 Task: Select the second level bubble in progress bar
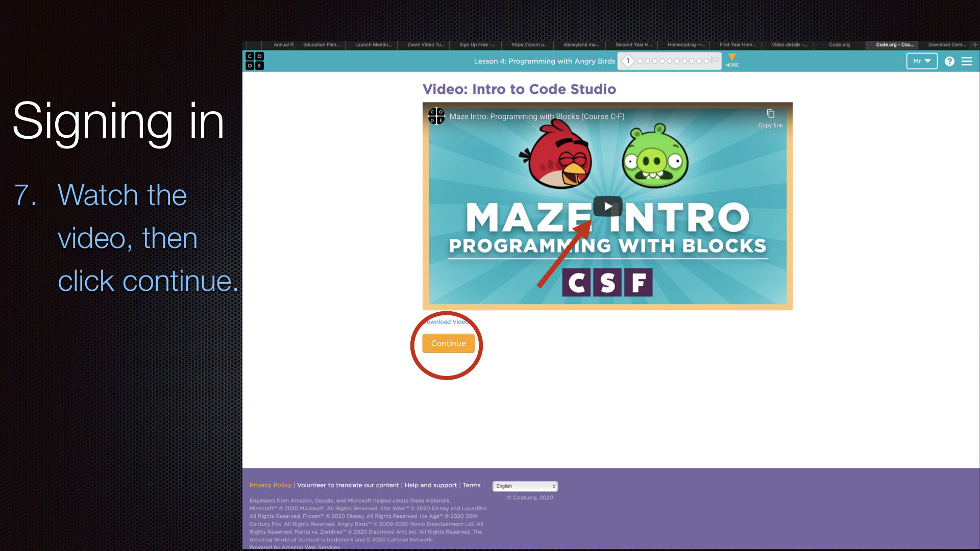(x=640, y=61)
